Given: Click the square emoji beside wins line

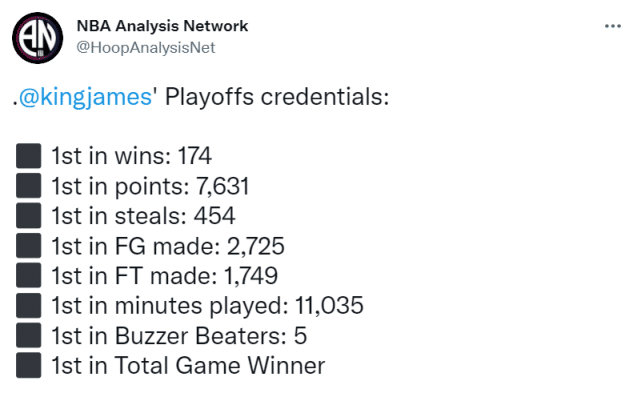Looking at the screenshot, I should pos(29,156).
